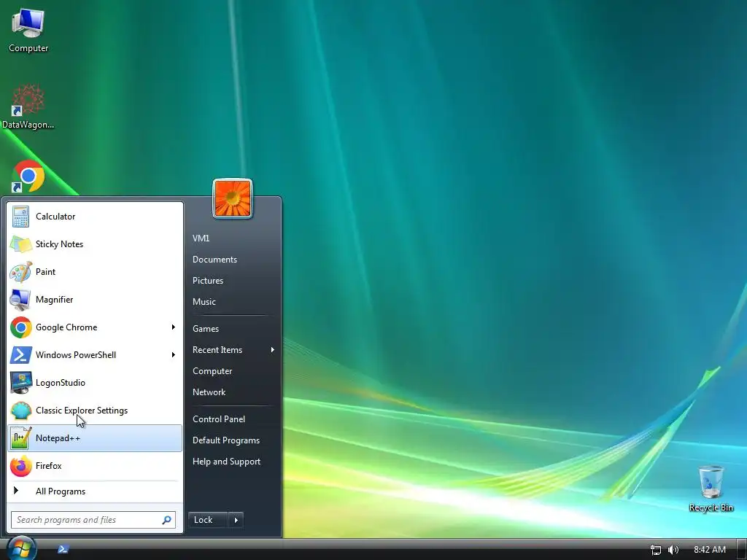Click the 8:42 AM taskbar clock

tap(709, 550)
